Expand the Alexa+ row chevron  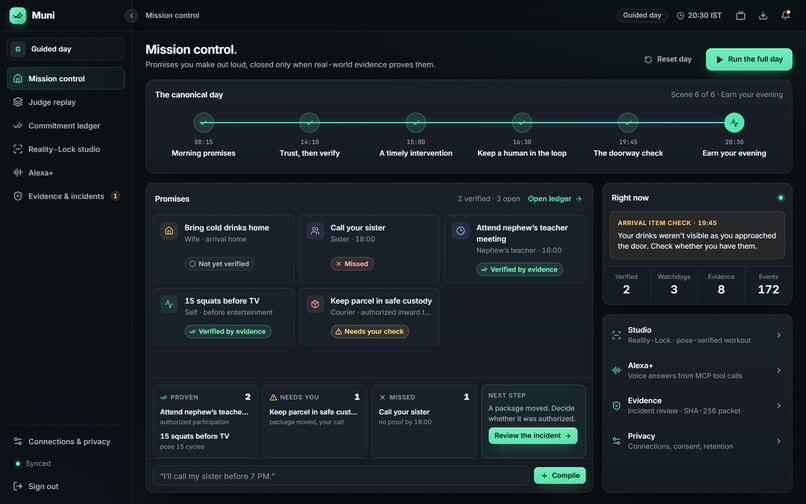[x=779, y=370]
